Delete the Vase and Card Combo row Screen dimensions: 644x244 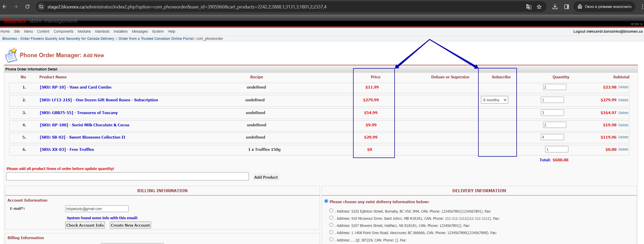pos(623,87)
